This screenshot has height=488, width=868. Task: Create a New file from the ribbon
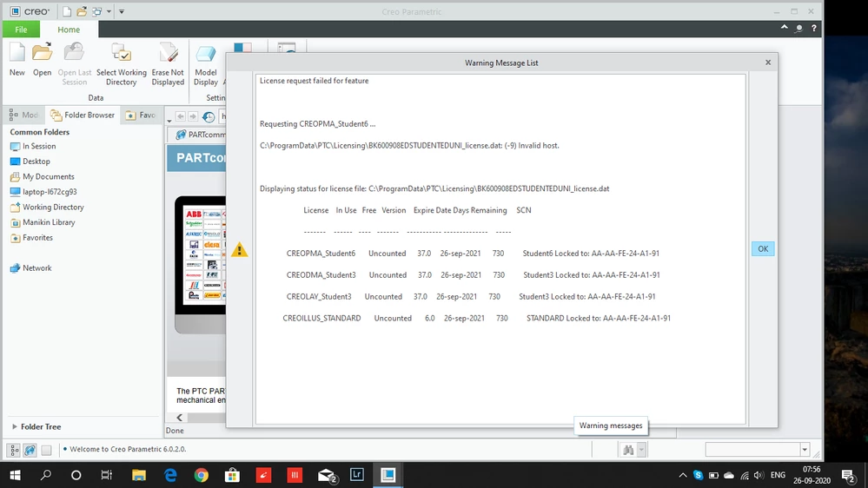tap(17, 60)
